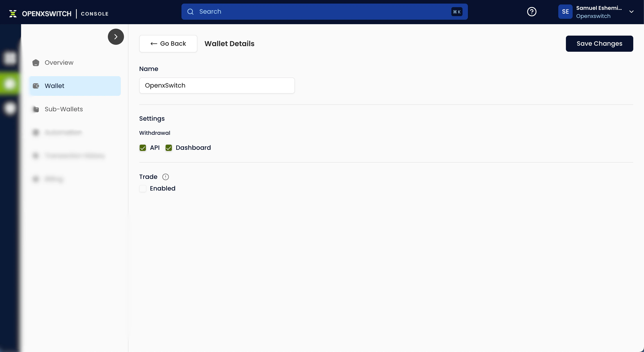The height and width of the screenshot is (352, 644).
Task: Toggle the sidebar with round arrow button
Action: (x=116, y=37)
